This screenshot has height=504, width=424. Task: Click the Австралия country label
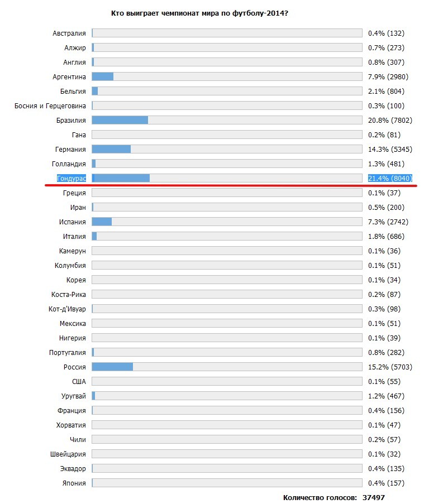pos(69,33)
